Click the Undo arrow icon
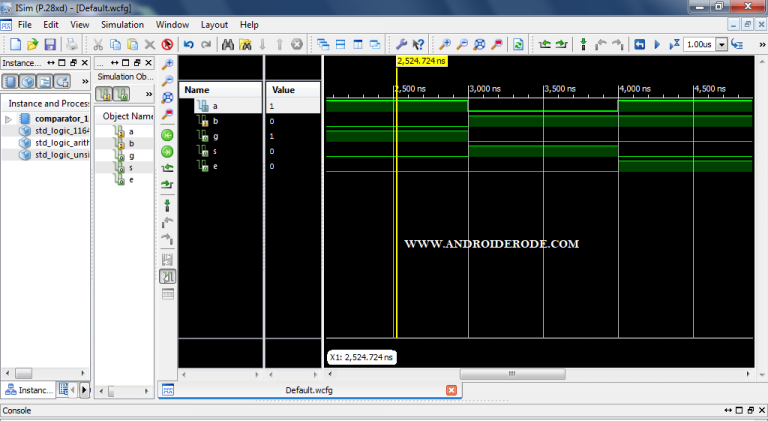 tap(189, 45)
